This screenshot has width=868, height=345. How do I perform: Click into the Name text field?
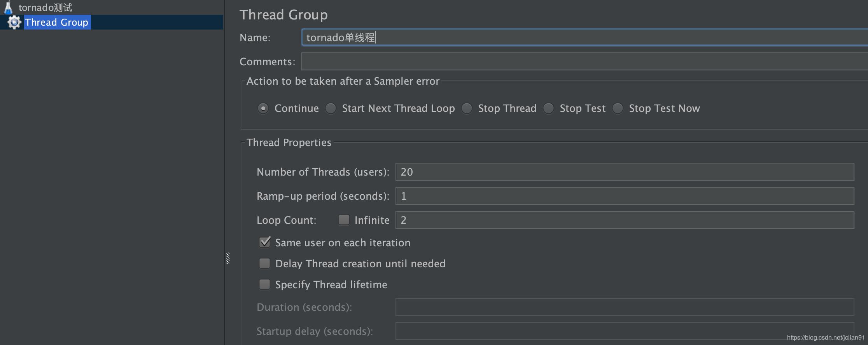(x=583, y=38)
